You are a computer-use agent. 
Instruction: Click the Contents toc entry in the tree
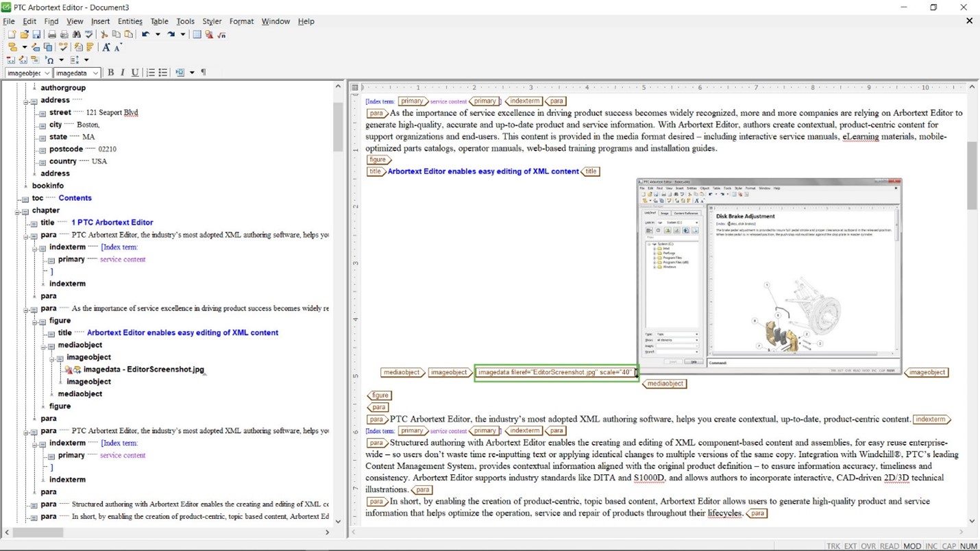pyautogui.click(x=75, y=198)
